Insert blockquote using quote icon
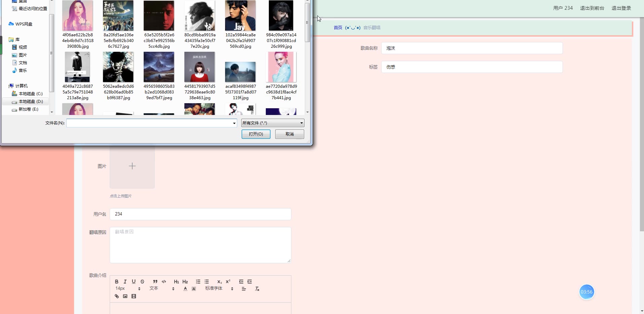 155,282
